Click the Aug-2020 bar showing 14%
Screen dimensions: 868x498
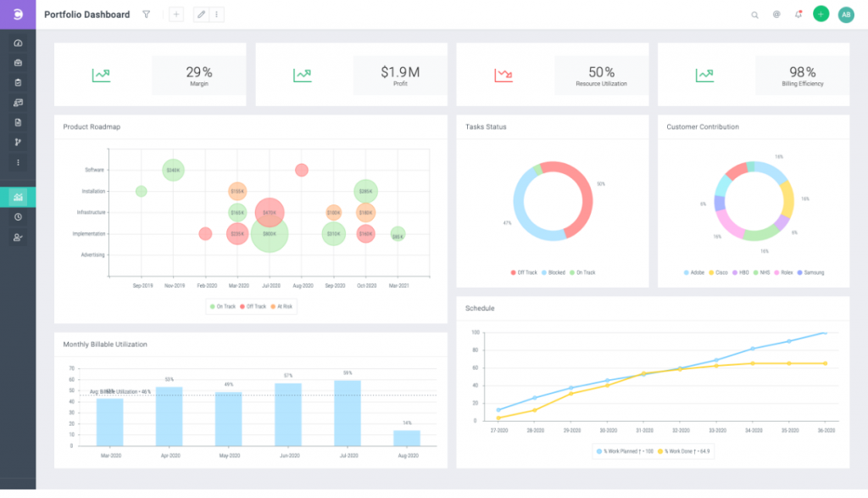(407, 438)
